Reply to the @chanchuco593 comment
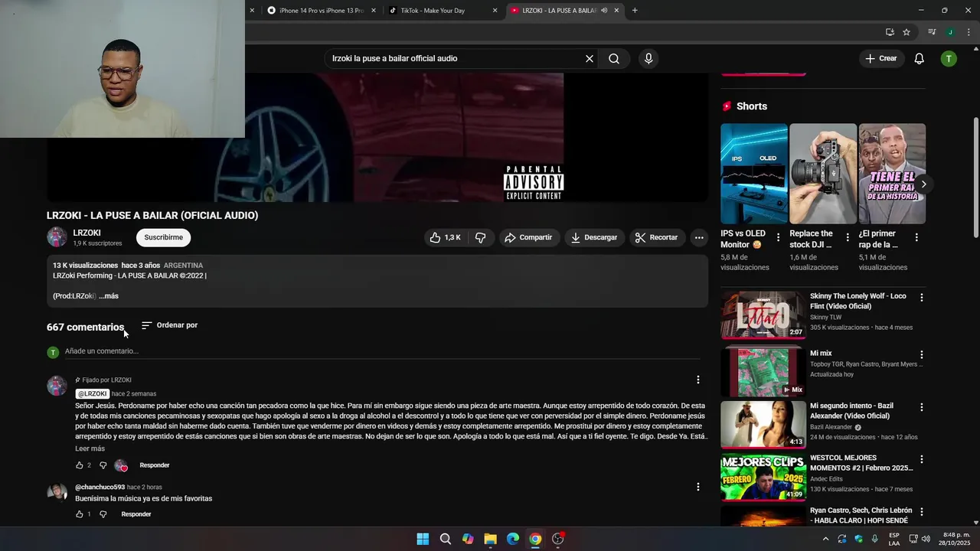The image size is (980, 551). (136, 514)
